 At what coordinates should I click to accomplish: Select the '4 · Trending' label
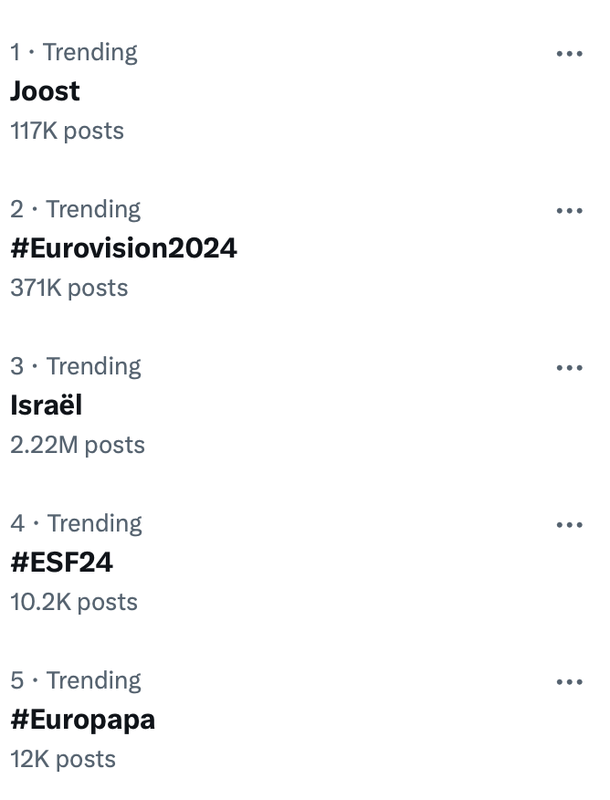(x=76, y=524)
